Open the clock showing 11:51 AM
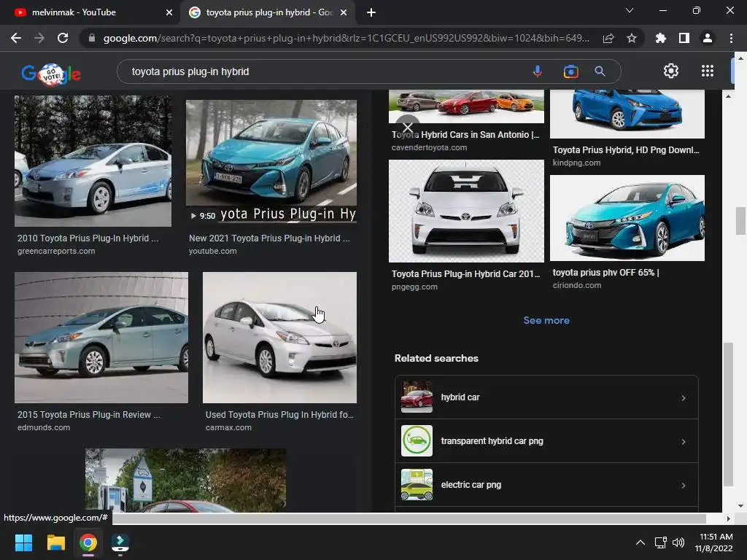This screenshot has width=747, height=560. click(x=713, y=542)
